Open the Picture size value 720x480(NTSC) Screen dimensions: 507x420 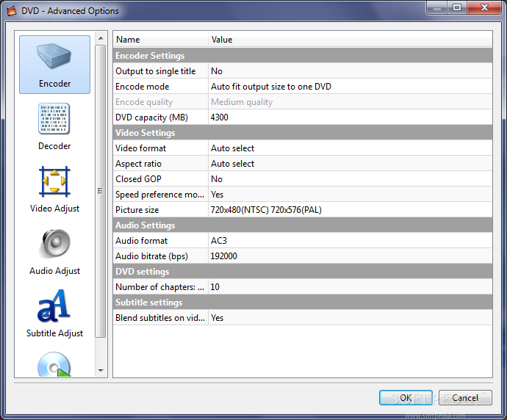(x=350, y=210)
